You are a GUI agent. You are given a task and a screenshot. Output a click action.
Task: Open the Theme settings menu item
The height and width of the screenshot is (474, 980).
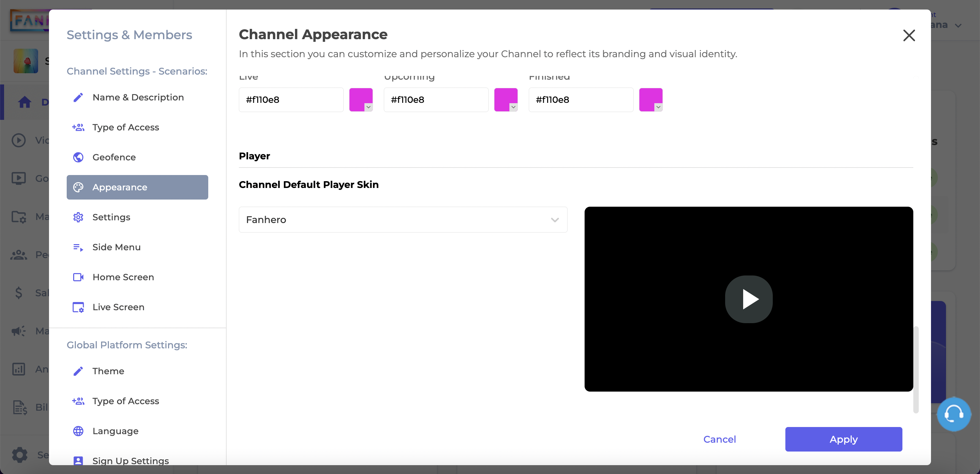108,371
